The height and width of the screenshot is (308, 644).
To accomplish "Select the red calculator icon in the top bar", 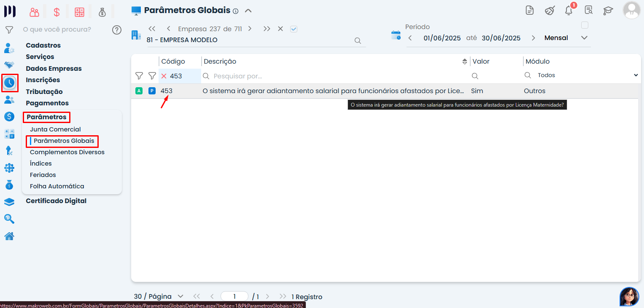I will pos(79,12).
